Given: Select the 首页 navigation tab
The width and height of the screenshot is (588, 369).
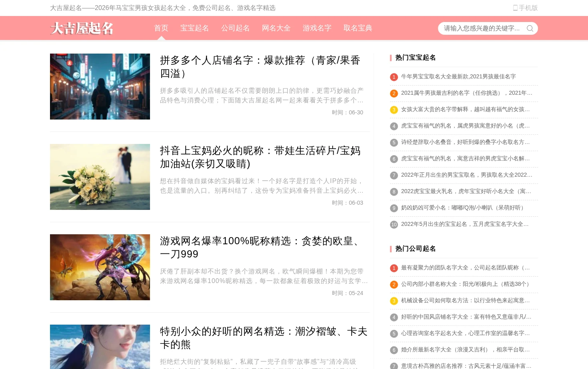Looking at the screenshot, I should coord(161,28).
